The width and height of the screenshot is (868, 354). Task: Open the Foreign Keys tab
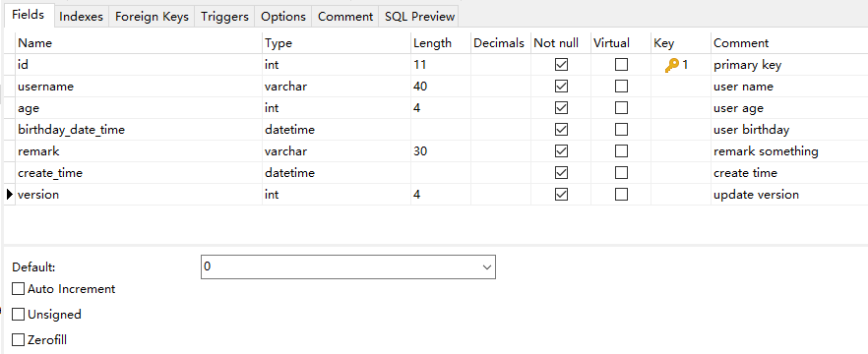point(152,17)
